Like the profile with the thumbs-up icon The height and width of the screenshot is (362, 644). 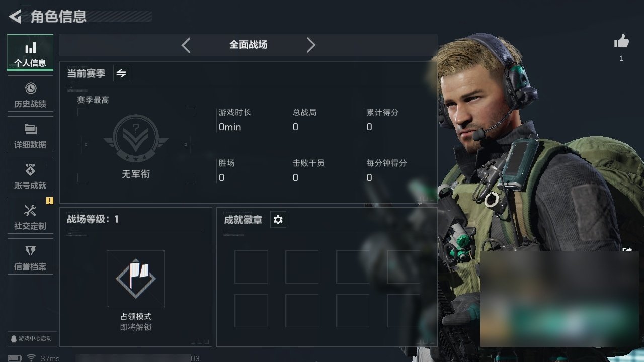(x=622, y=42)
